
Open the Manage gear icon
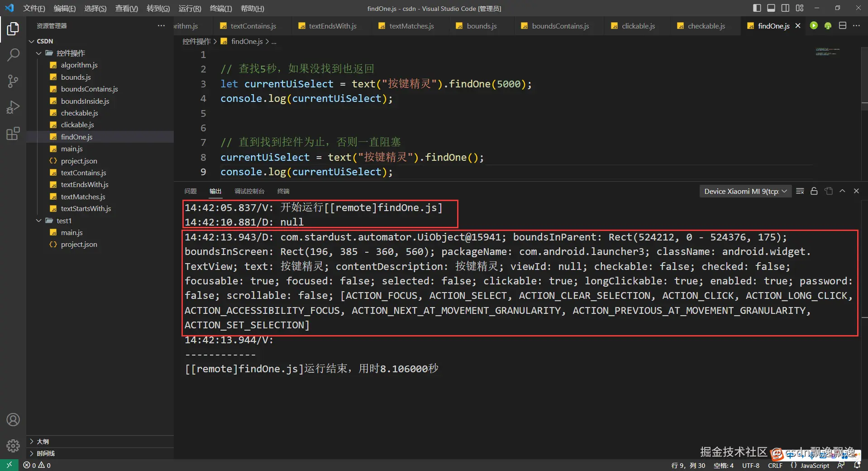(x=13, y=446)
